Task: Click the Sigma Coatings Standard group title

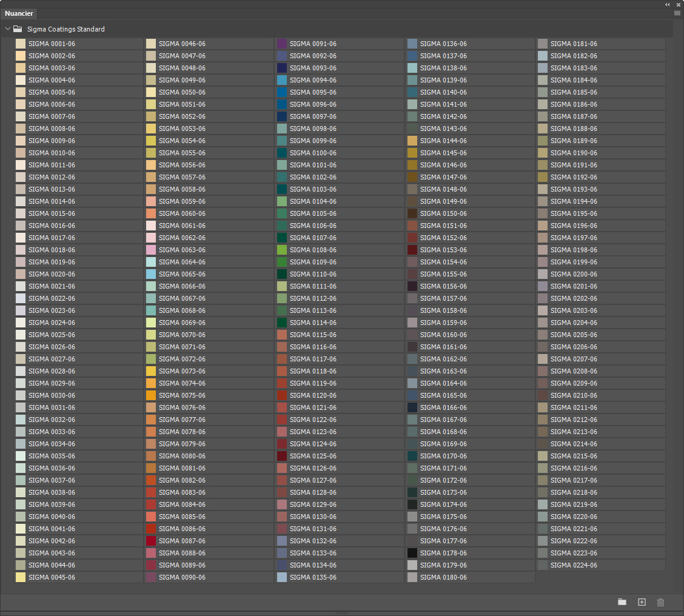Action: (x=66, y=28)
